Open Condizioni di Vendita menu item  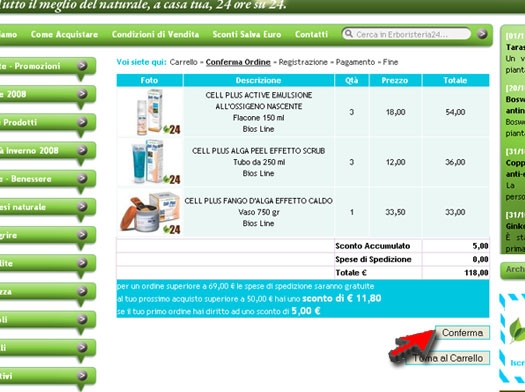155,34
